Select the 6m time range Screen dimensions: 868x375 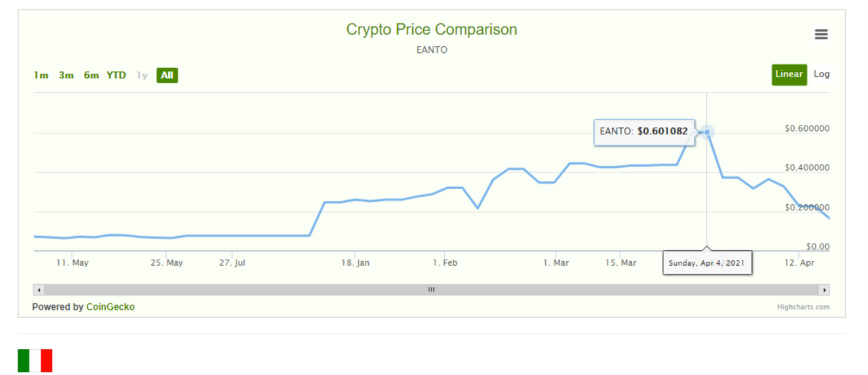click(92, 75)
